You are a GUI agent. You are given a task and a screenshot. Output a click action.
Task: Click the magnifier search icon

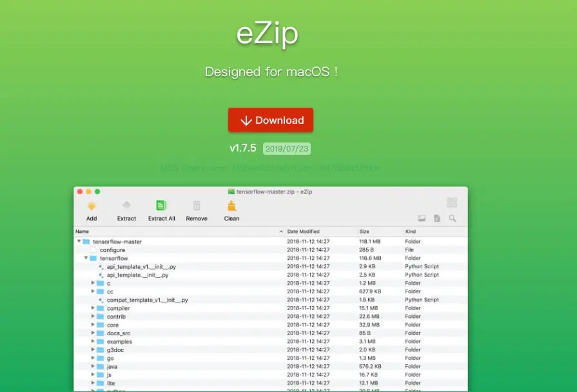point(453,219)
